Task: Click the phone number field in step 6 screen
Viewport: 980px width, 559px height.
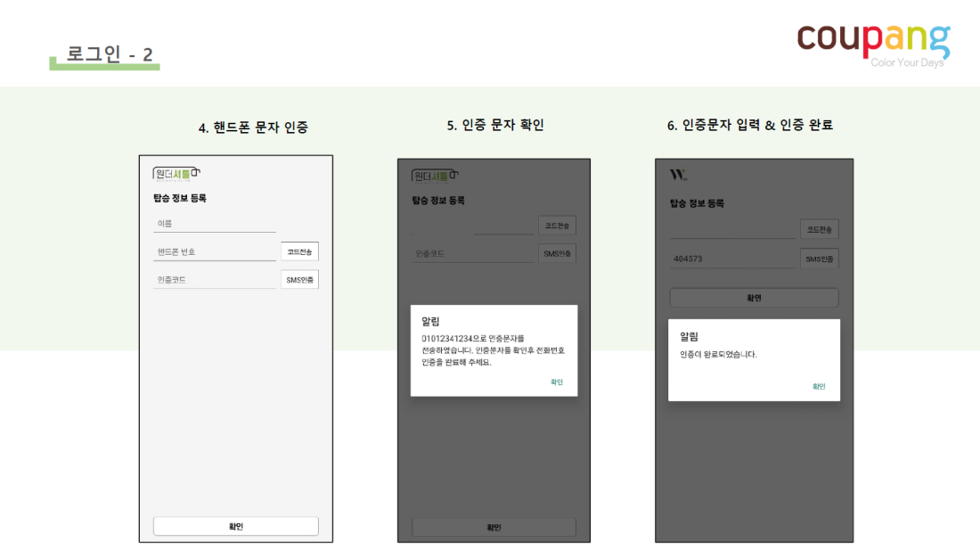Action: coord(731,229)
